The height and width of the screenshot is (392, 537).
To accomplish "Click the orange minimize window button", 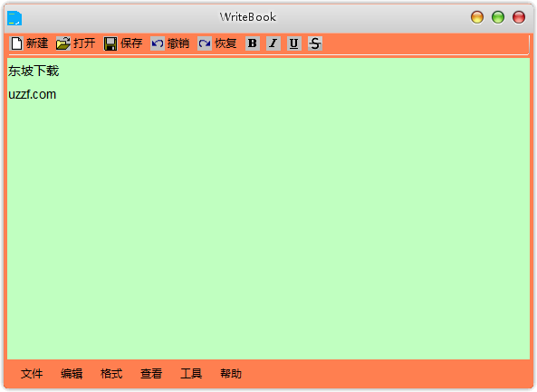I will 476,17.
